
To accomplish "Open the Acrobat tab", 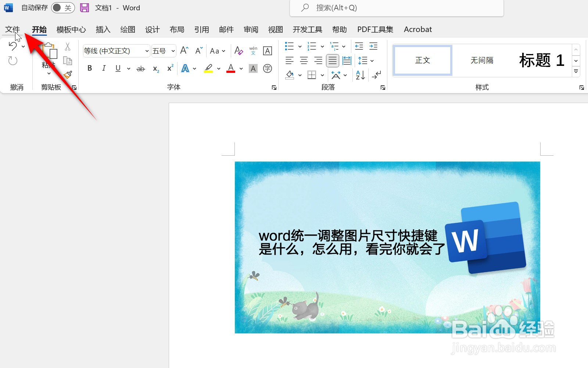I will (x=418, y=29).
